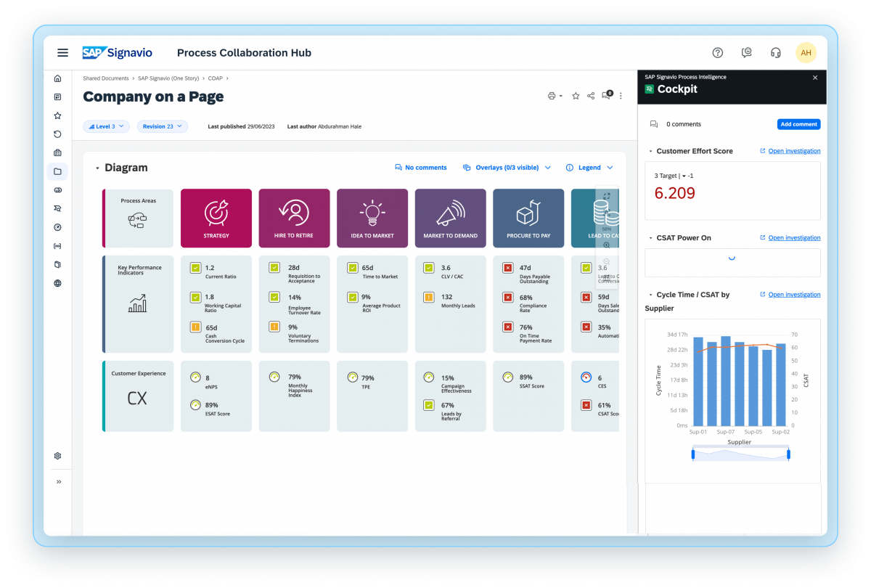Viewport: 871px width, 588px height.
Task: Open the help question mark icon
Action: pyautogui.click(x=718, y=52)
